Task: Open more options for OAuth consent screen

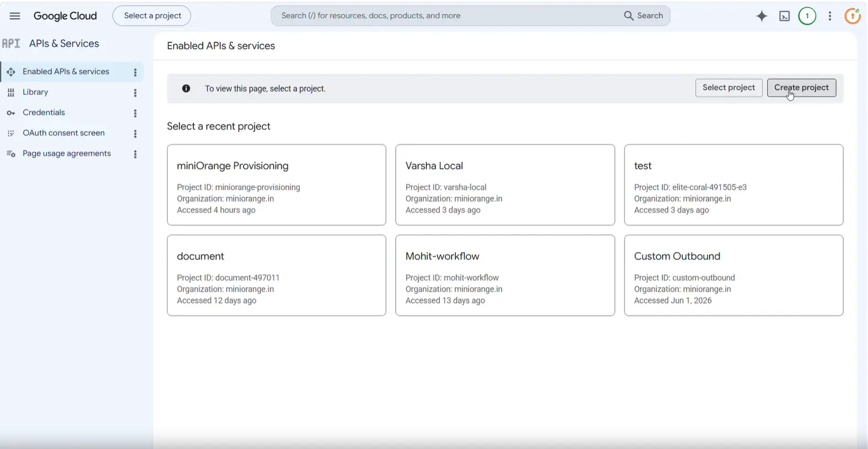Action: tap(135, 133)
